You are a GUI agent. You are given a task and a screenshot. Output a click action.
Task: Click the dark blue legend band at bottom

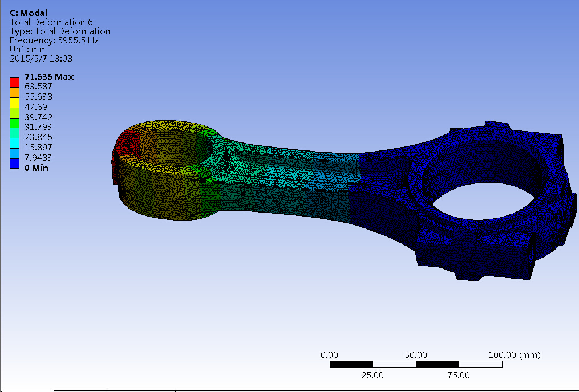point(14,164)
